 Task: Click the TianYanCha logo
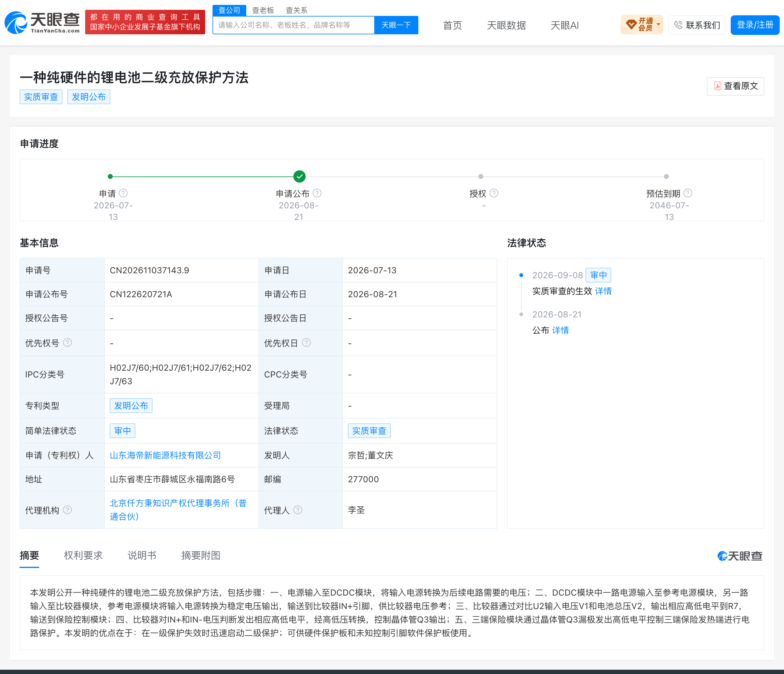click(42, 22)
